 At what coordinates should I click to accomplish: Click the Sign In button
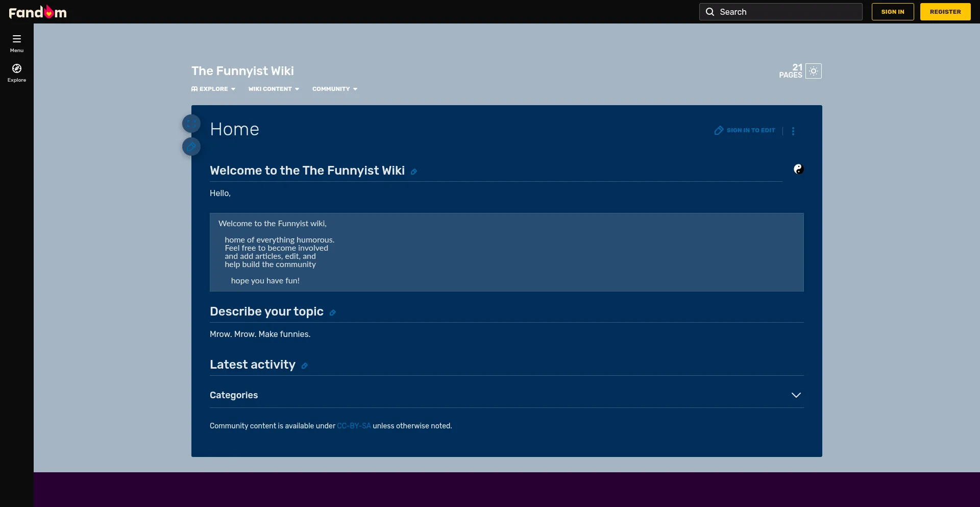click(x=892, y=12)
